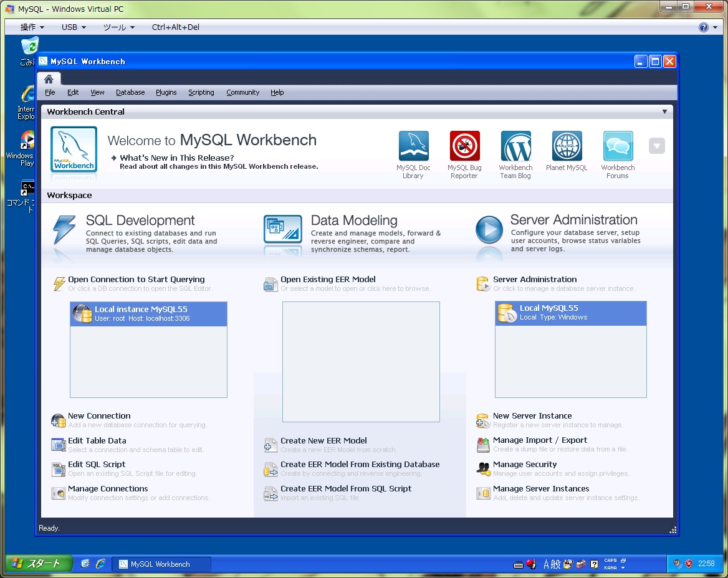This screenshot has height=578, width=728.
Task: Click Create EER Model From SQL Script
Action: point(346,488)
